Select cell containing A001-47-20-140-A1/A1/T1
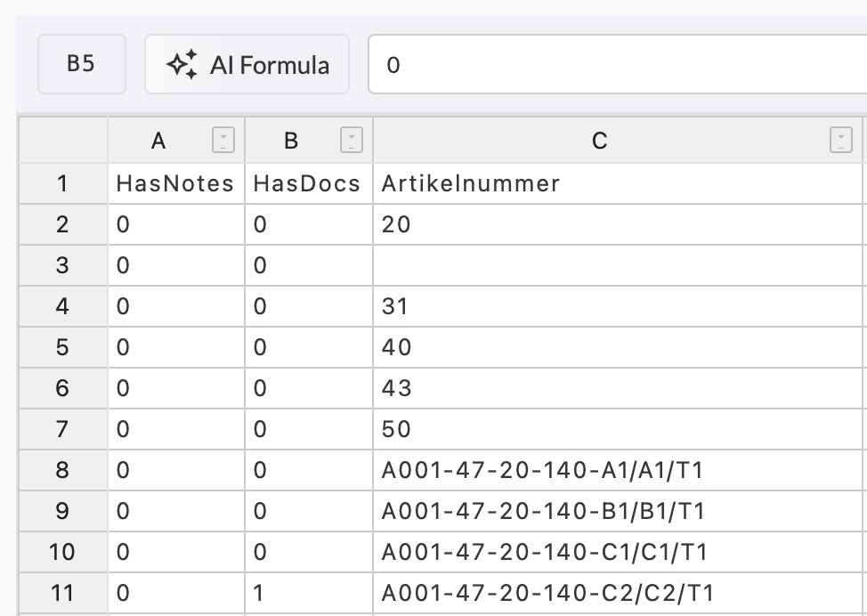 [x=618, y=470]
